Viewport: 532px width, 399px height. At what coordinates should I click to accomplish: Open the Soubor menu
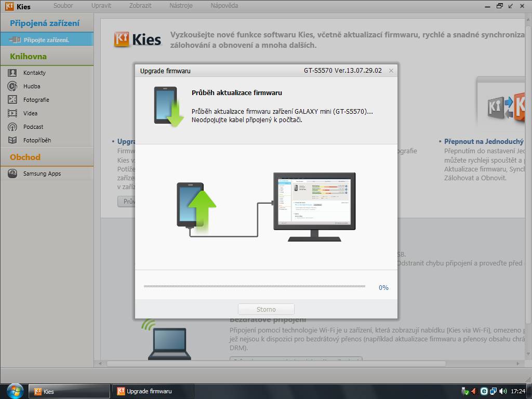[x=63, y=6]
